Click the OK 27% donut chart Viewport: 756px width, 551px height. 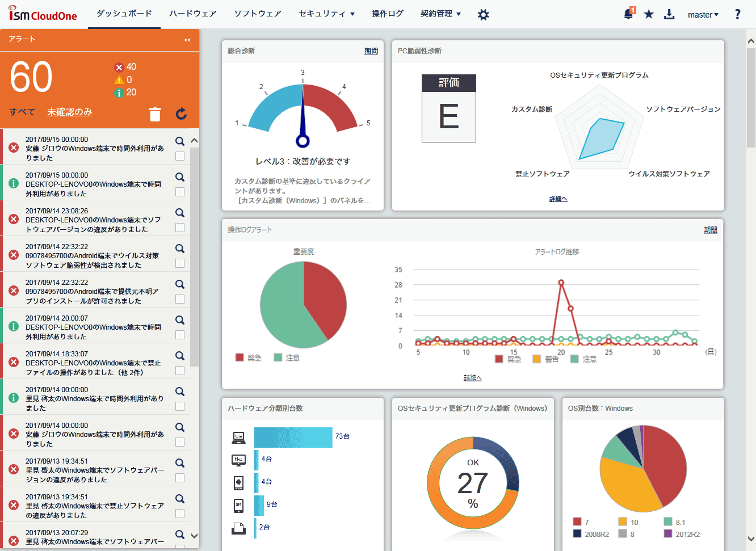coord(473,483)
